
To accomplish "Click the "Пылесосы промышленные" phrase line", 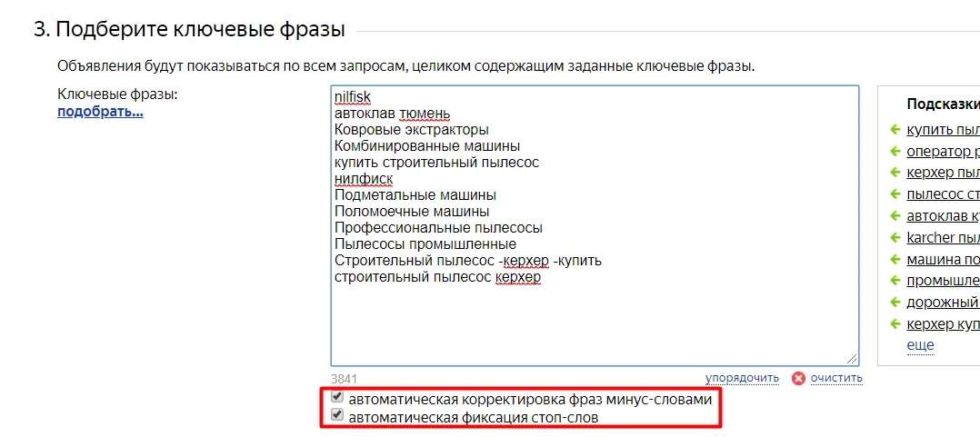I will click(425, 244).
